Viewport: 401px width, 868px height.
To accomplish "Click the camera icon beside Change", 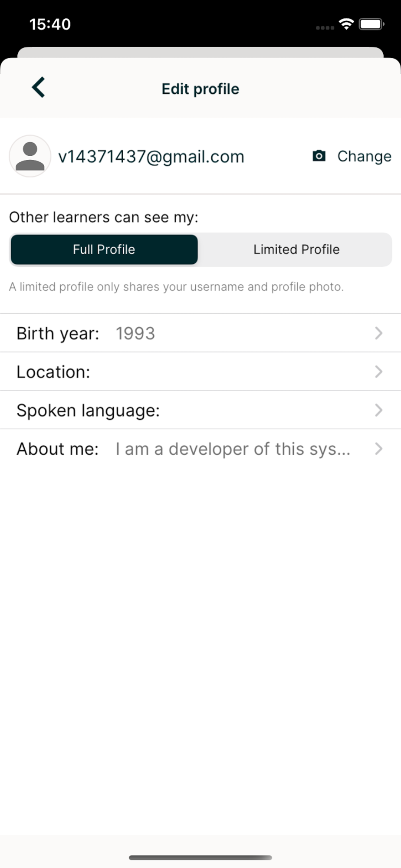I will pos(319,156).
